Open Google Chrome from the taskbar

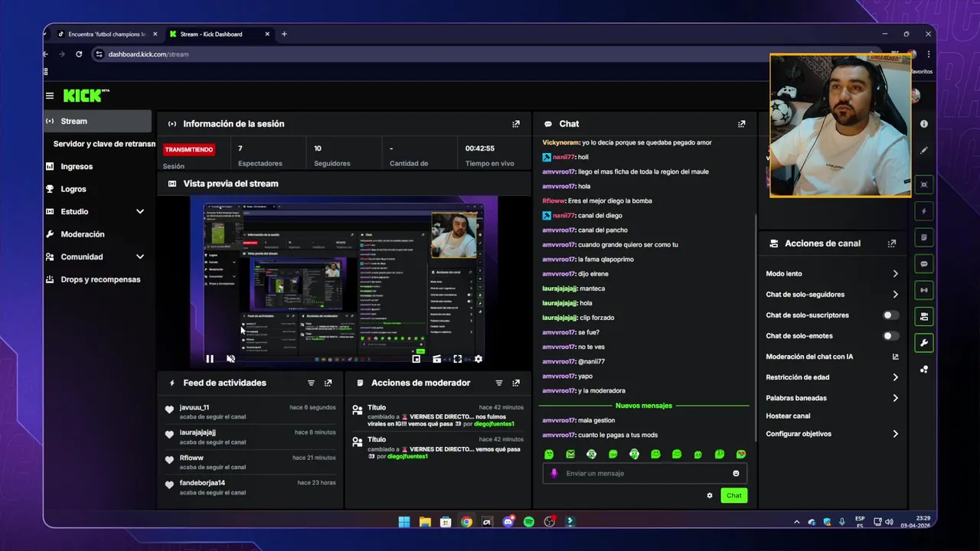(x=466, y=522)
